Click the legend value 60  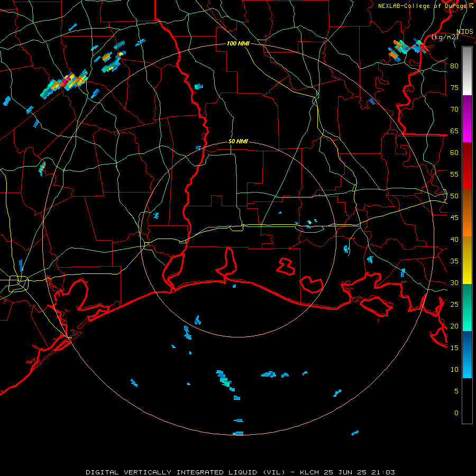454,153
